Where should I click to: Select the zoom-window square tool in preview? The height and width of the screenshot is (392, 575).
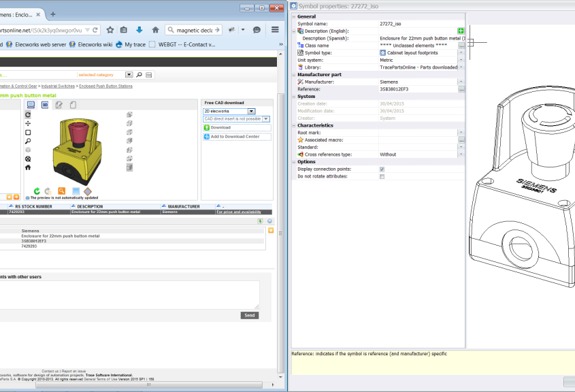tap(28, 133)
